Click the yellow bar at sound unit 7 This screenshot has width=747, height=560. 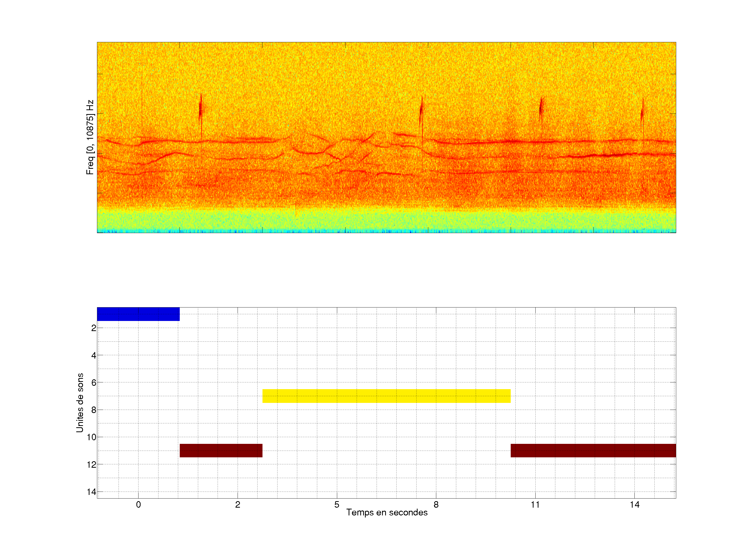pos(386,396)
